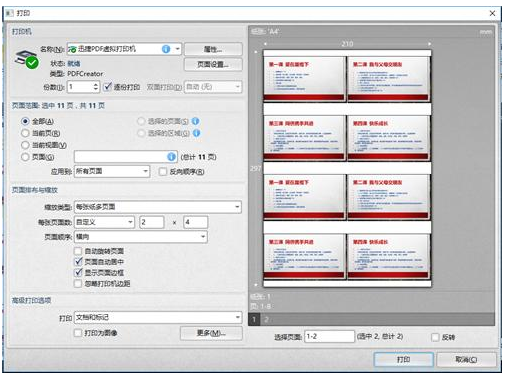This screenshot has height=386, width=512.
Task: Click the mm unit label in preview
Action: 486,32
